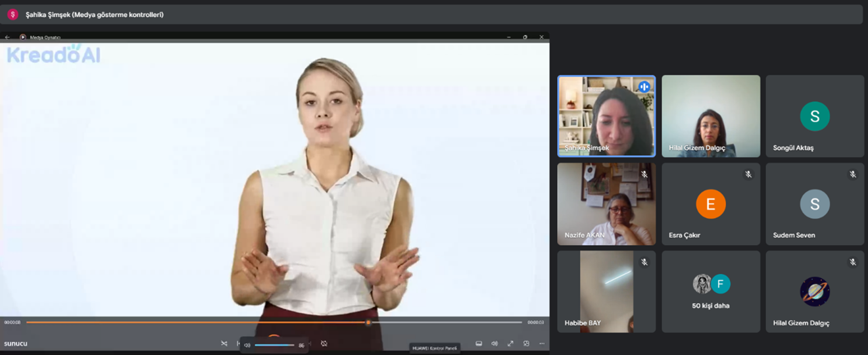Click the volume speaker icon in bottom-right player controls
Screen dimensions: 868x355
(494, 344)
